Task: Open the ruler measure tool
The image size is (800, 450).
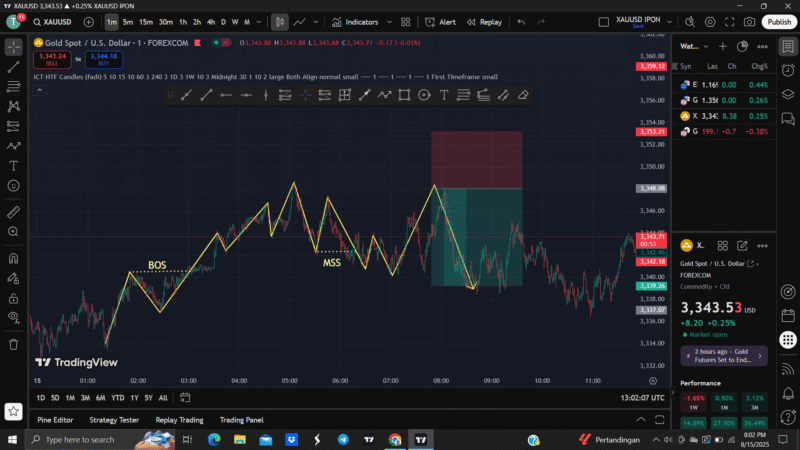Action: point(13,212)
